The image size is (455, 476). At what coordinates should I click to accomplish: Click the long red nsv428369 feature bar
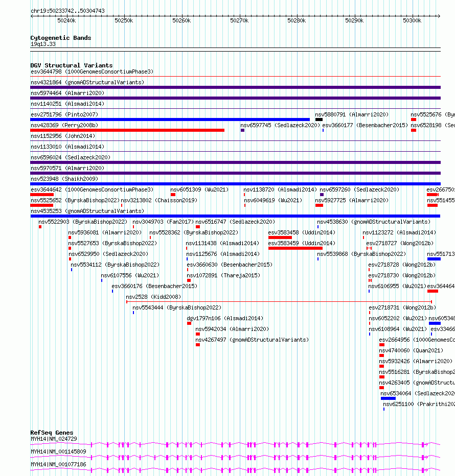(127, 130)
